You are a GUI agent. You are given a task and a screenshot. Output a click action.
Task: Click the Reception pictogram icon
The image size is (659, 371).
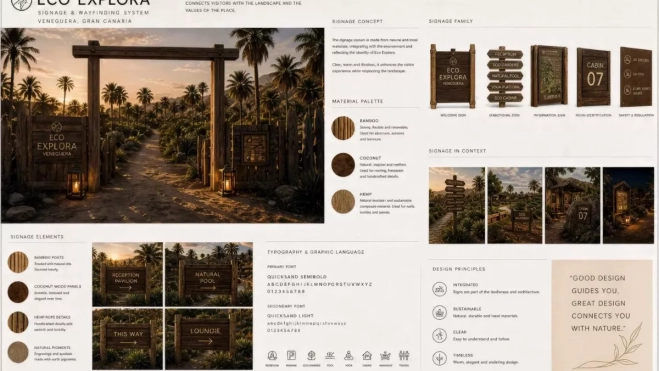272,356
